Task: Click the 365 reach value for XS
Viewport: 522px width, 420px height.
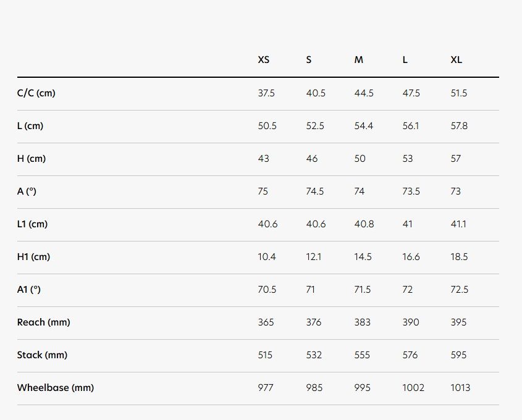Action: 266,322
